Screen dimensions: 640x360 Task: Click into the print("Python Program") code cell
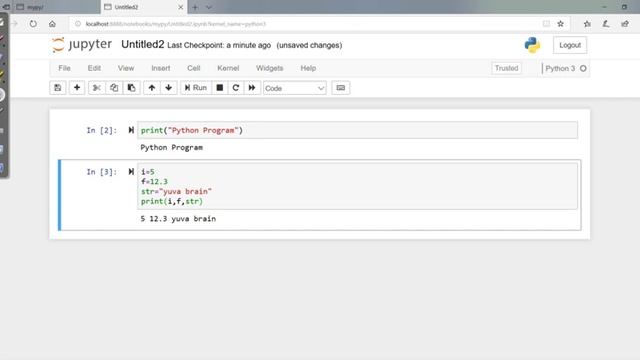(357, 130)
